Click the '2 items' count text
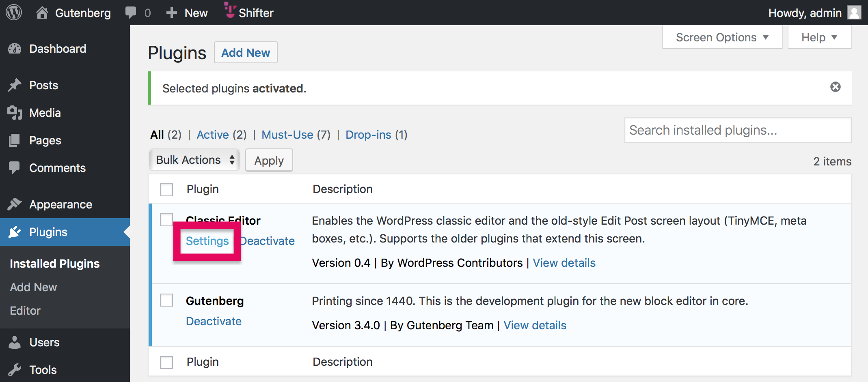 point(832,161)
